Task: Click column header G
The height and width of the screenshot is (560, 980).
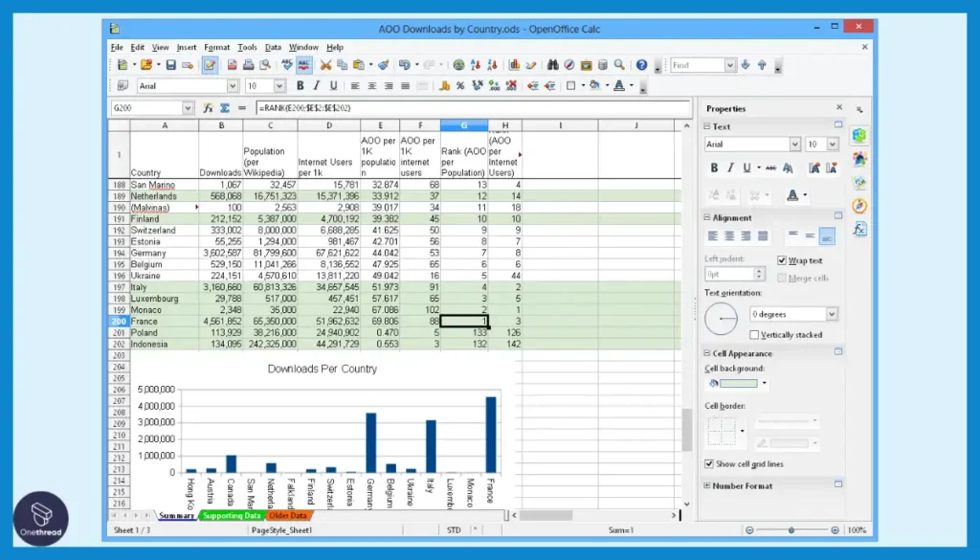Action: [464, 125]
